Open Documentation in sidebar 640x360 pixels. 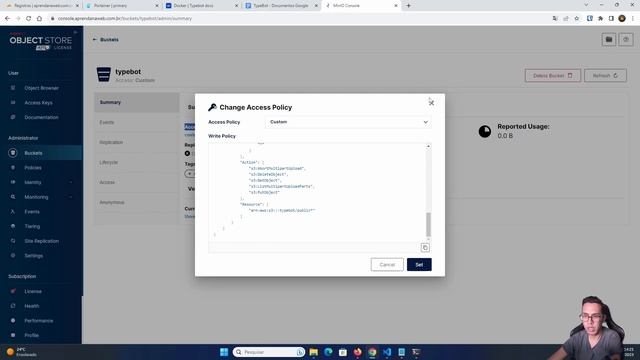tap(41, 118)
